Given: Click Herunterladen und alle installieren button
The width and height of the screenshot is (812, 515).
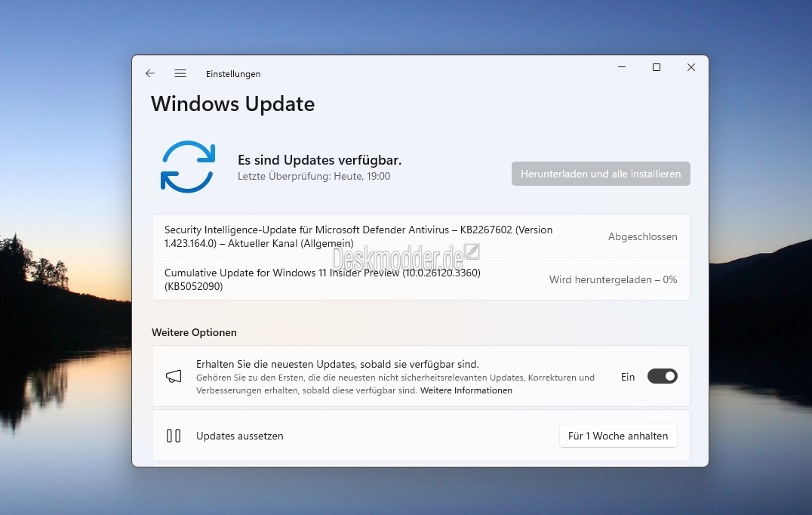Looking at the screenshot, I should click(x=601, y=174).
